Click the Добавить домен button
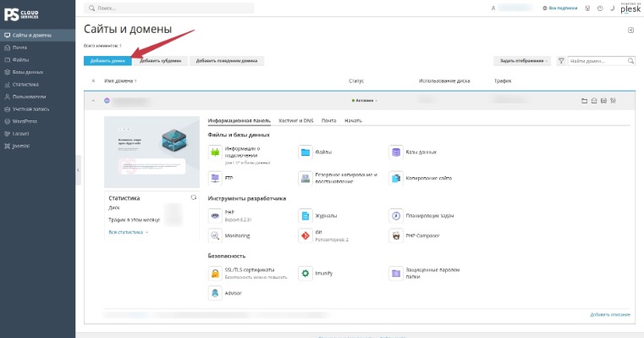Screen dimensions: 644x338 107,61
